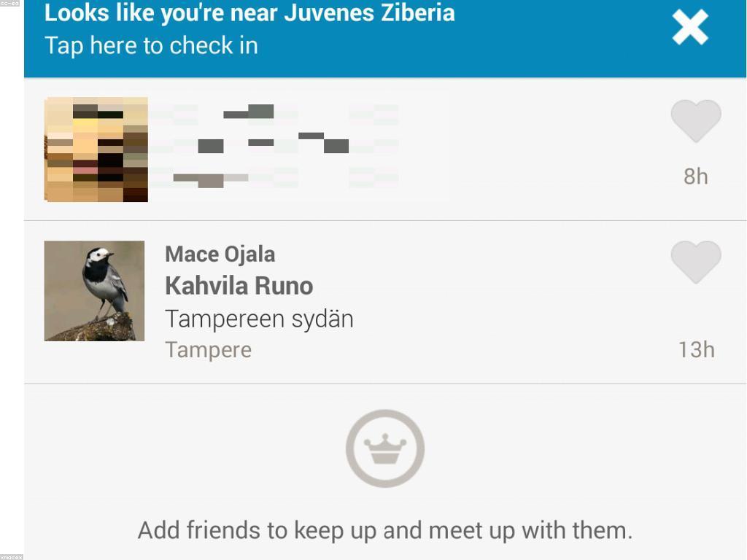Like Mace Ojala's Kahvila Runo check-in
Screen dimensions: 747x560
[695, 262]
